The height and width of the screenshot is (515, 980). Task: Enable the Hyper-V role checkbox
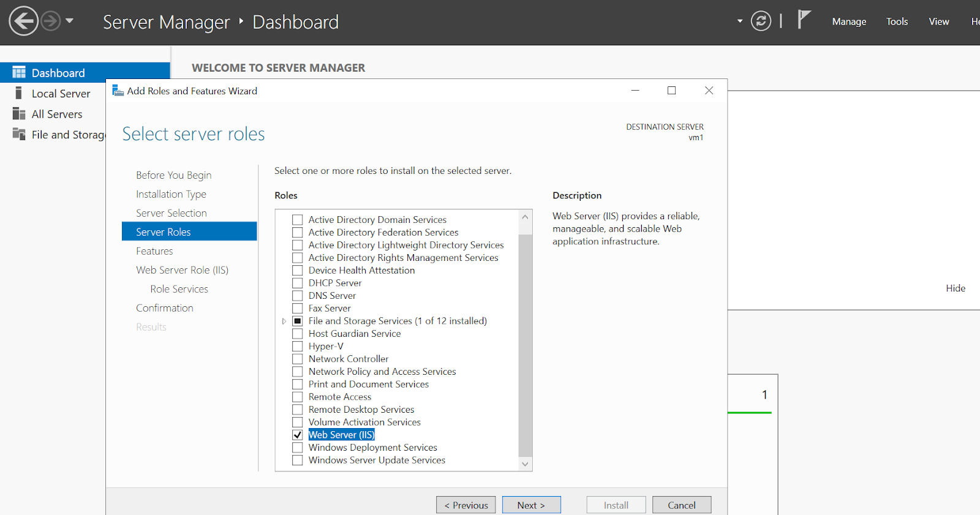(298, 347)
